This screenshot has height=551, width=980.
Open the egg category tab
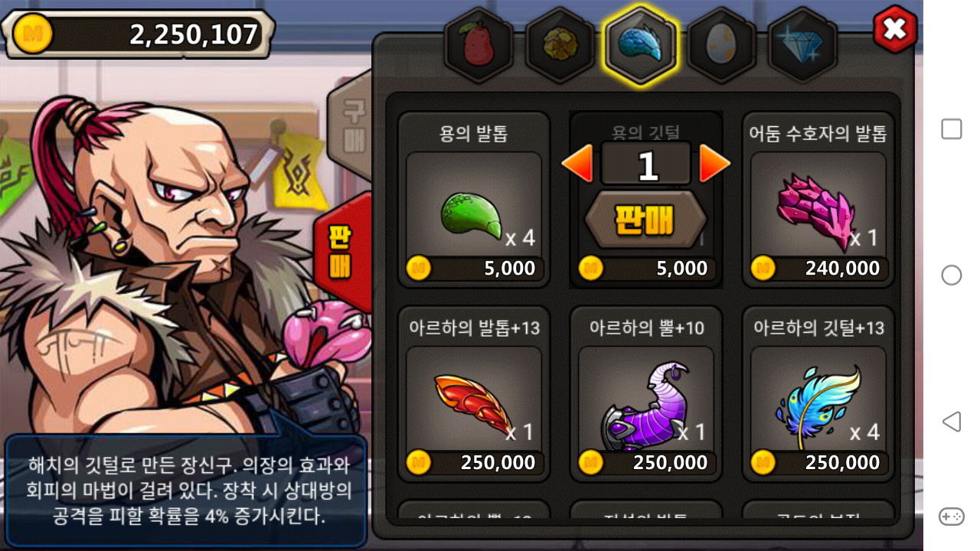tap(720, 44)
